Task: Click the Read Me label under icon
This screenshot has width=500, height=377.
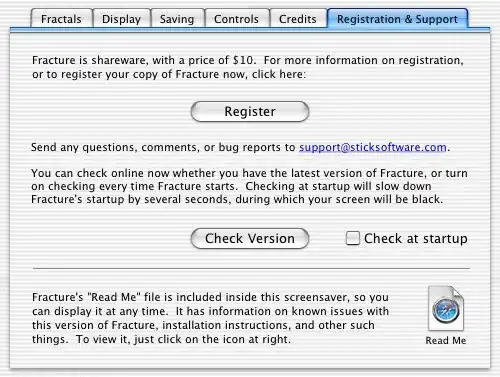Action: (x=446, y=340)
